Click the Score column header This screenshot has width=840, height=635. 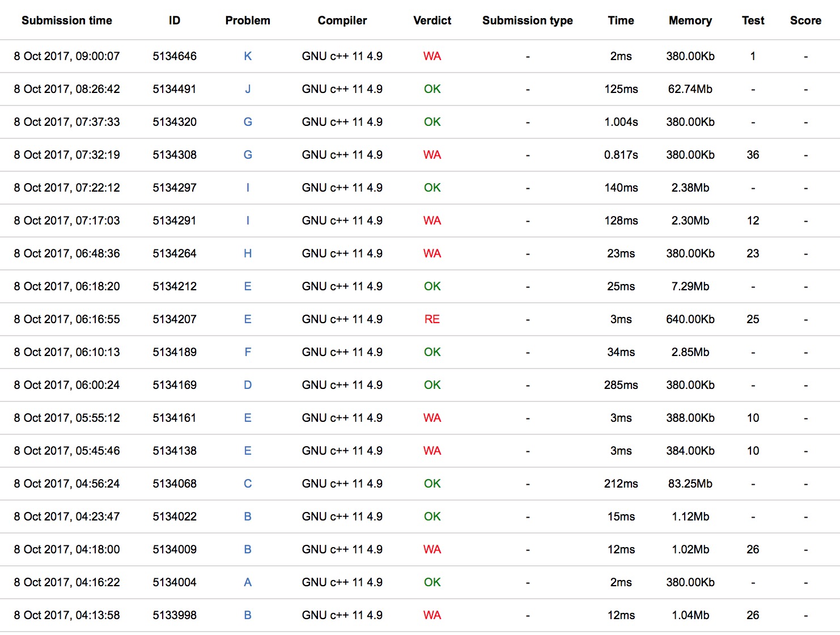point(805,20)
